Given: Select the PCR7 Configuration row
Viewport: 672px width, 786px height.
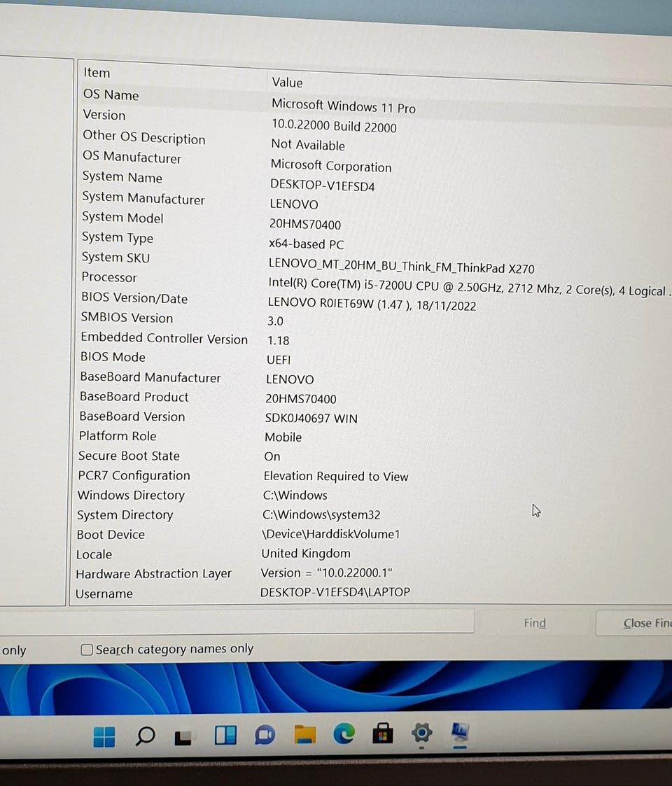Looking at the screenshot, I should click(134, 475).
